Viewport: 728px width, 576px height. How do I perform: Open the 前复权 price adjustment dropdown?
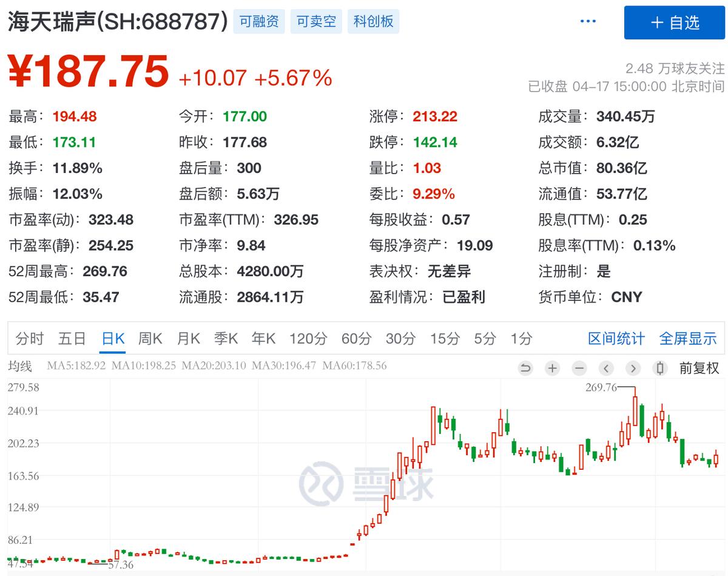(x=699, y=368)
